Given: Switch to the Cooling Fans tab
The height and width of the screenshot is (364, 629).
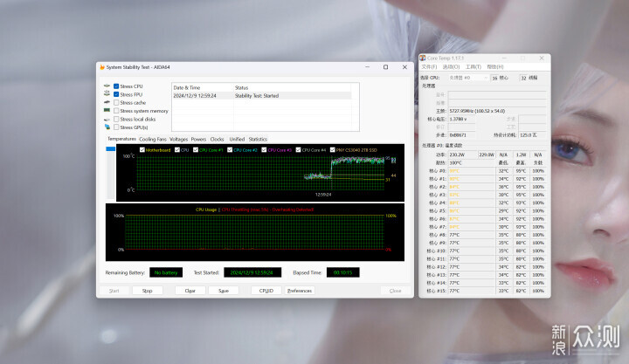Looking at the screenshot, I should pos(153,139).
